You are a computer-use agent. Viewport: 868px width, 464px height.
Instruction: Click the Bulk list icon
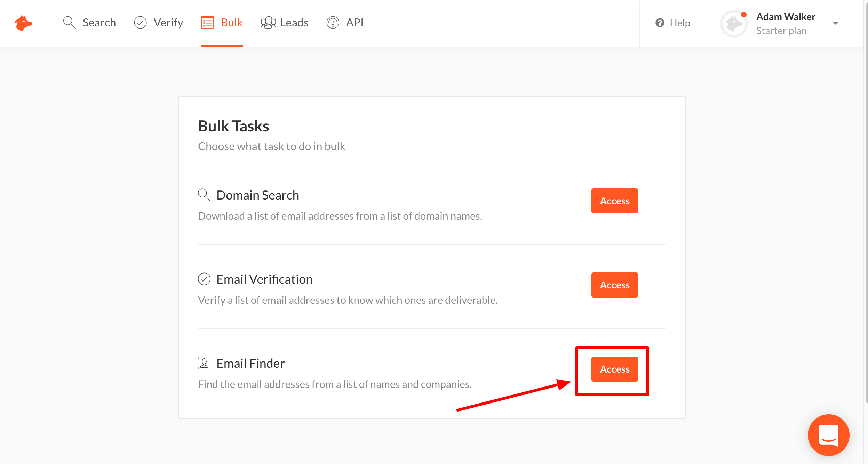coord(207,23)
